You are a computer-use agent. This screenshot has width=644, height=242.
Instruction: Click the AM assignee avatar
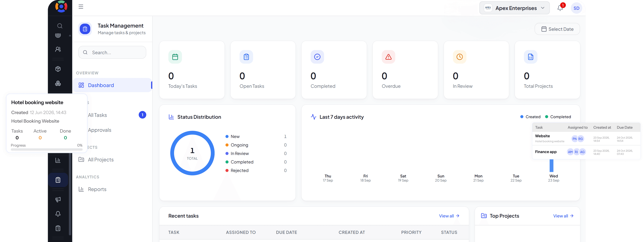[x=570, y=152]
